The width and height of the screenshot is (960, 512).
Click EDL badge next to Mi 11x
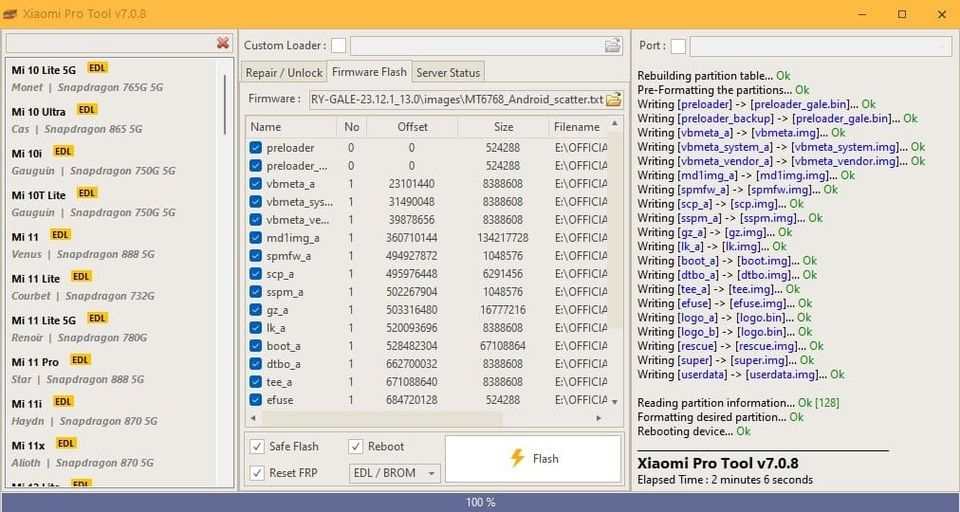tap(66, 443)
